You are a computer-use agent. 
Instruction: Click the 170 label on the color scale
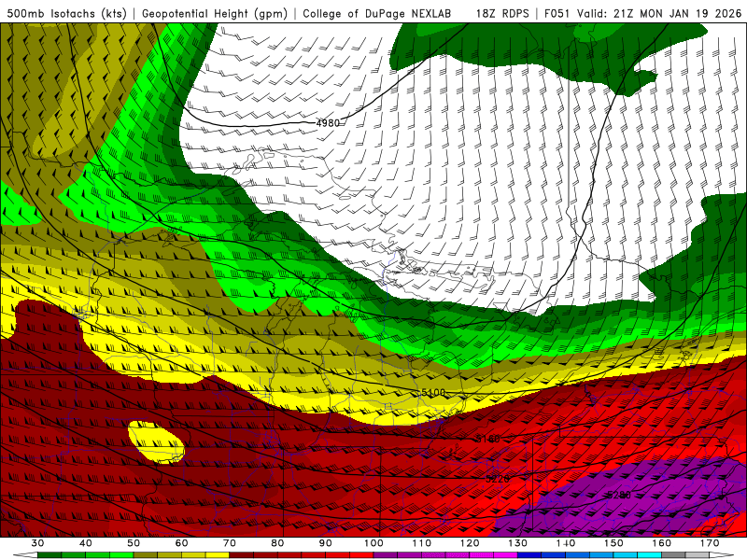click(x=710, y=543)
